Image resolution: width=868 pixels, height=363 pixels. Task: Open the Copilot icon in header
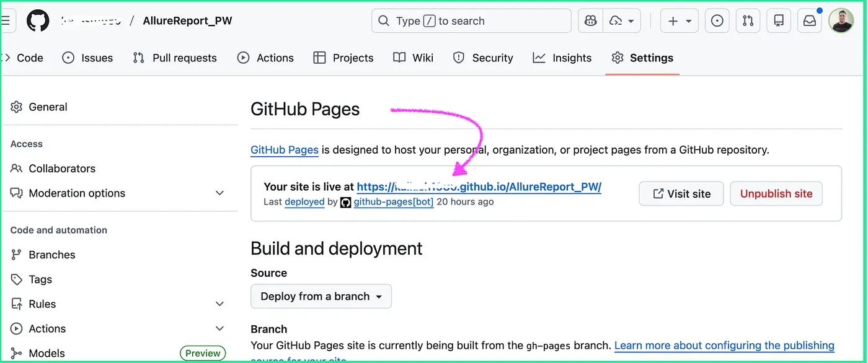[590, 21]
